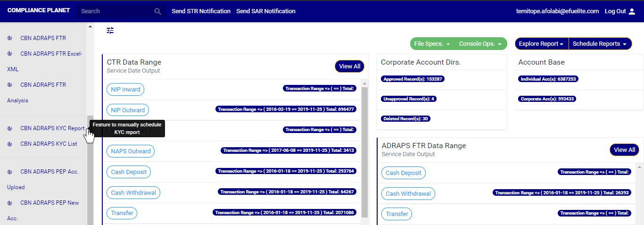The image size is (644, 225).
Task: Open Send SAR Notification
Action: click(x=266, y=11)
